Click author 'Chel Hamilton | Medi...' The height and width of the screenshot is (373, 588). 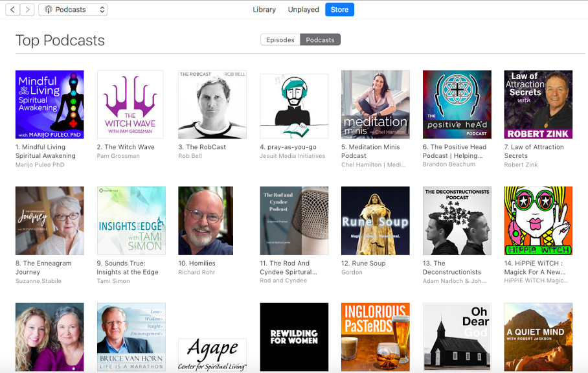tap(374, 164)
